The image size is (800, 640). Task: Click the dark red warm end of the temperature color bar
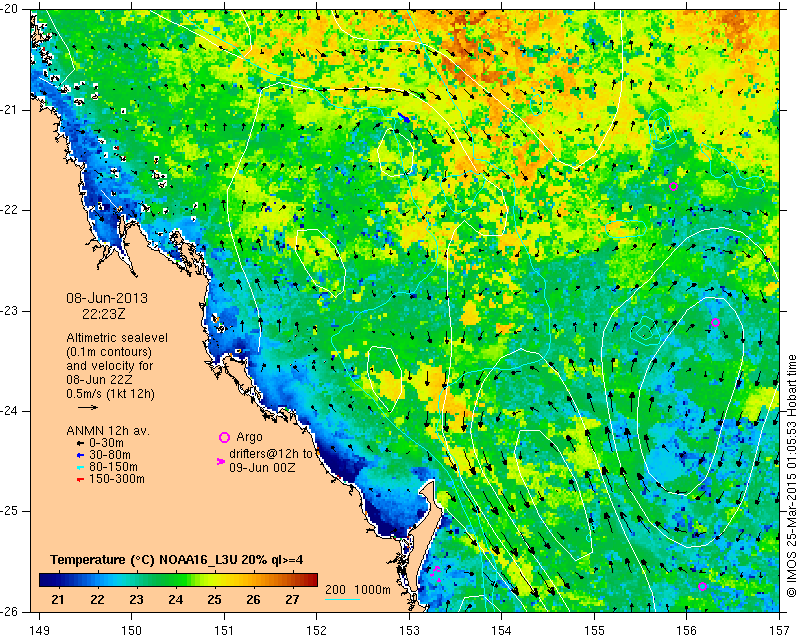coord(311,580)
